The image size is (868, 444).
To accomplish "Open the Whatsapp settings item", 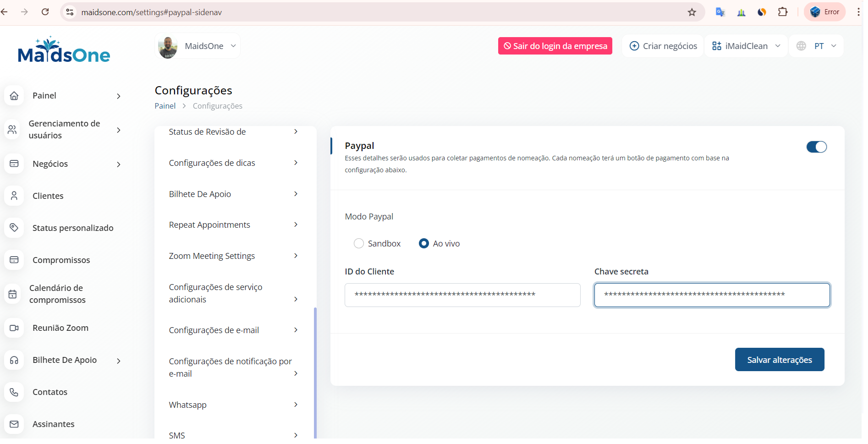I will 233,405.
